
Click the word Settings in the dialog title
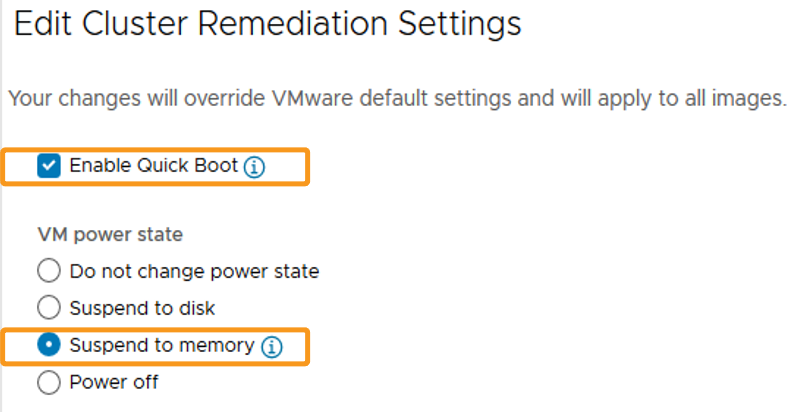point(460,24)
